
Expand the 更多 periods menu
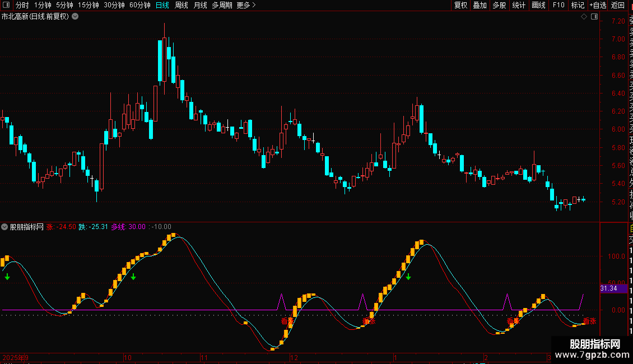(x=246, y=5)
